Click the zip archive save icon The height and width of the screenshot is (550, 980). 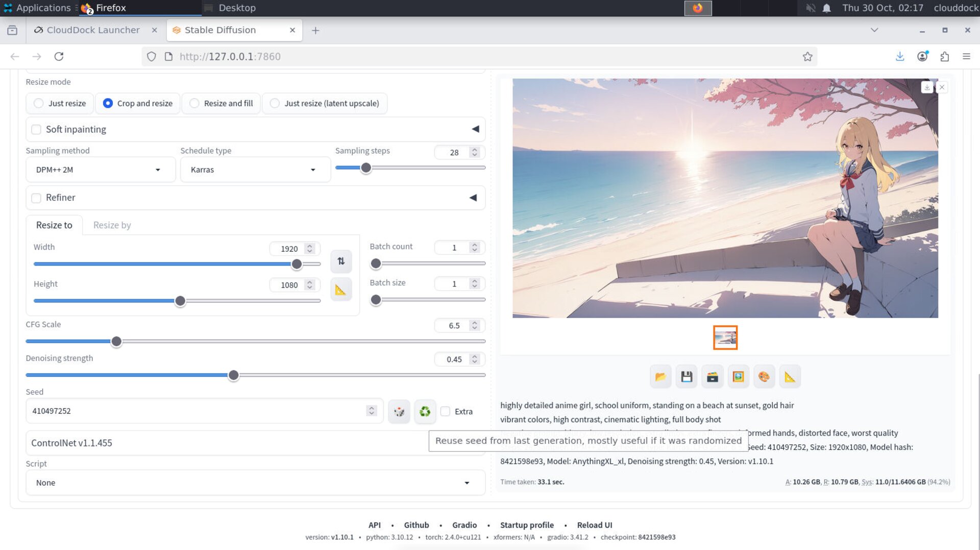pos(713,377)
